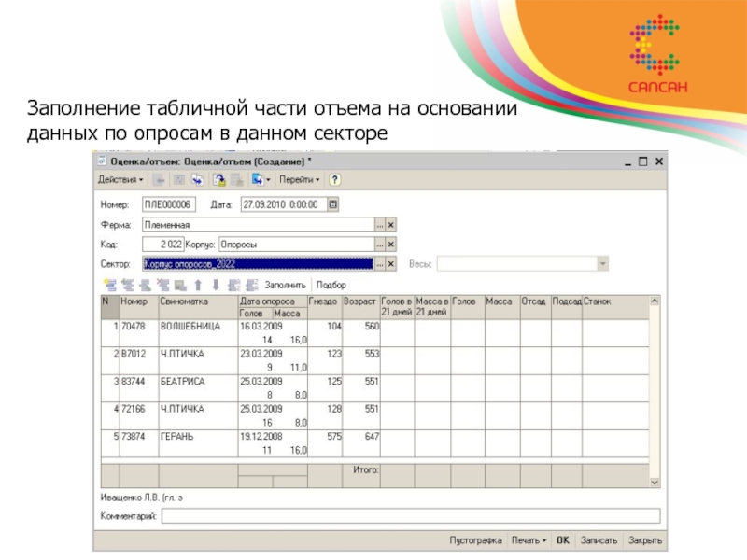Open the Ферма selection ellipsis button
Image resolution: width=747 pixels, height=560 pixels.
click(379, 225)
